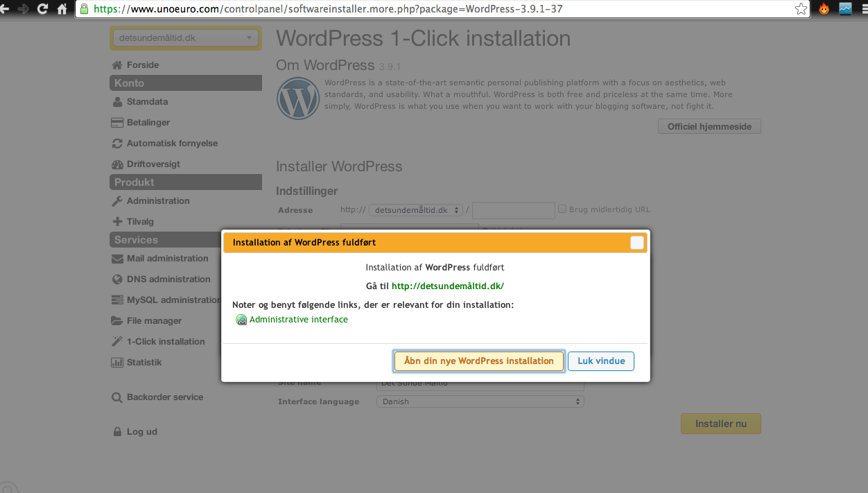Click the Installer WordPress heading
The width and height of the screenshot is (868, 493).
click(339, 166)
